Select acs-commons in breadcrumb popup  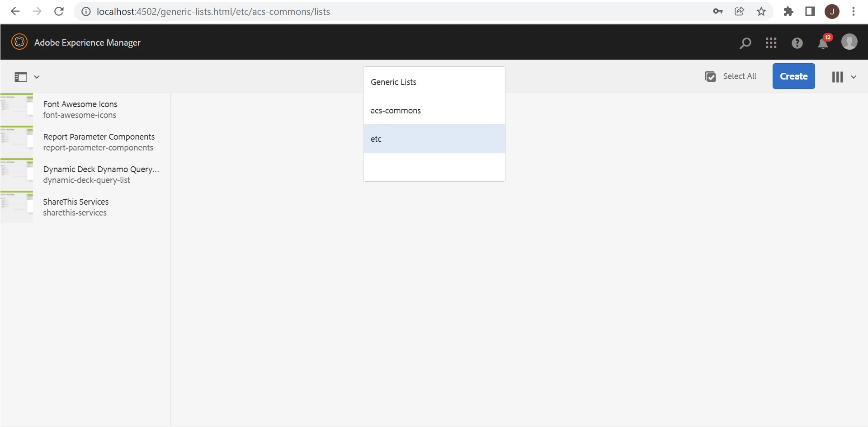pos(434,110)
